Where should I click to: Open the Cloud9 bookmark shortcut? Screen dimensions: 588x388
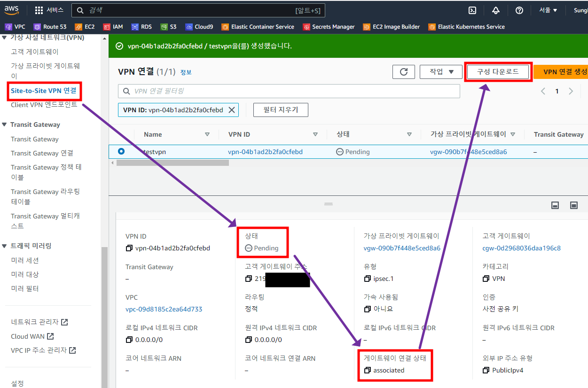(199, 27)
